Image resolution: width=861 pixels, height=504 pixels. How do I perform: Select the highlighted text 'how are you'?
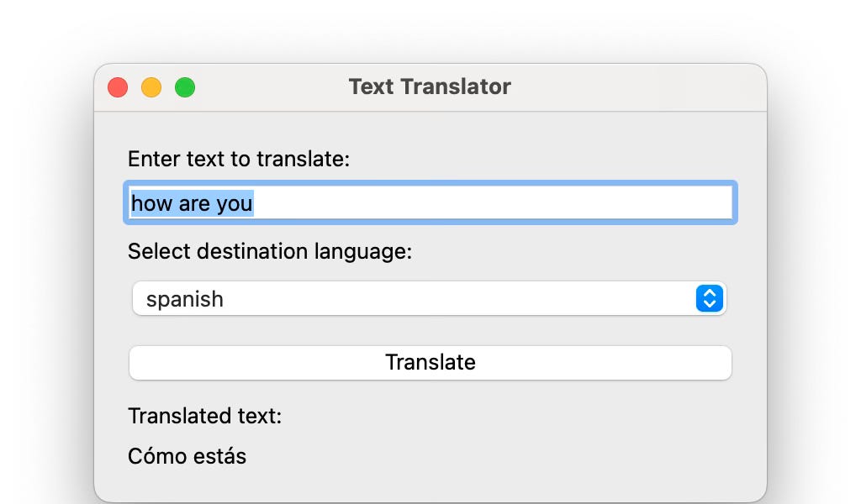[193, 202]
